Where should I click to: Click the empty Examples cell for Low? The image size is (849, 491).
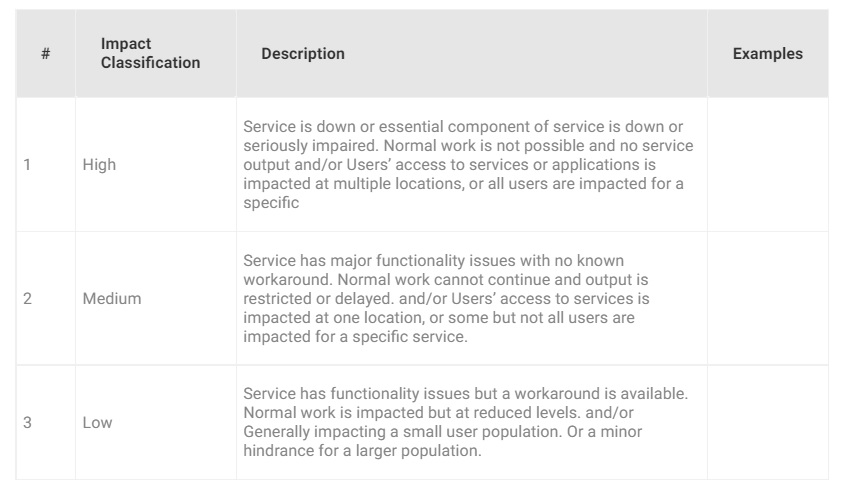click(767, 423)
